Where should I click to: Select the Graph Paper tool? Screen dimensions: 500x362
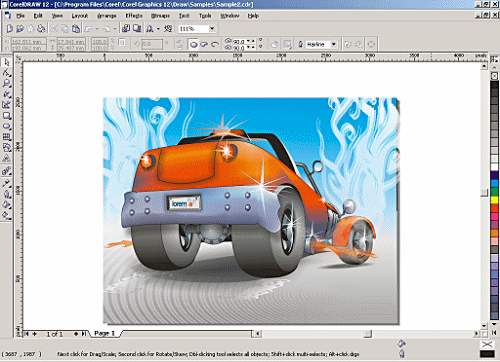pos(7,137)
